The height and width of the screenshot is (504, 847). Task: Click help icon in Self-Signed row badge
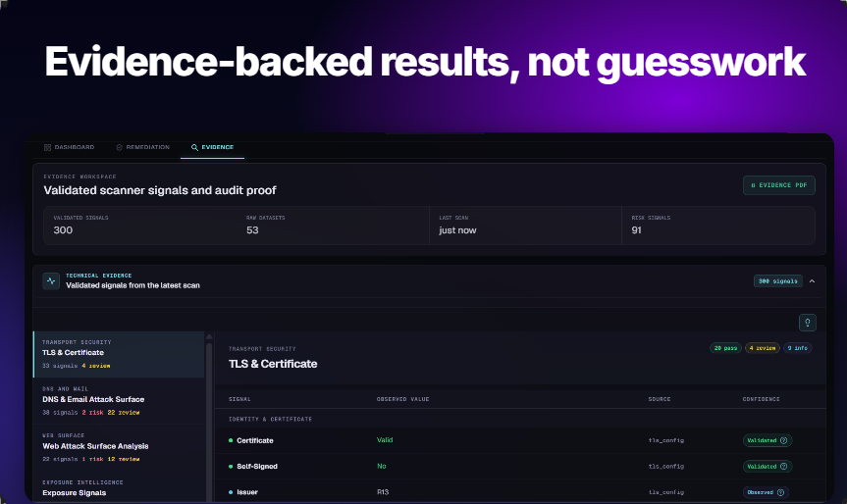784,466
